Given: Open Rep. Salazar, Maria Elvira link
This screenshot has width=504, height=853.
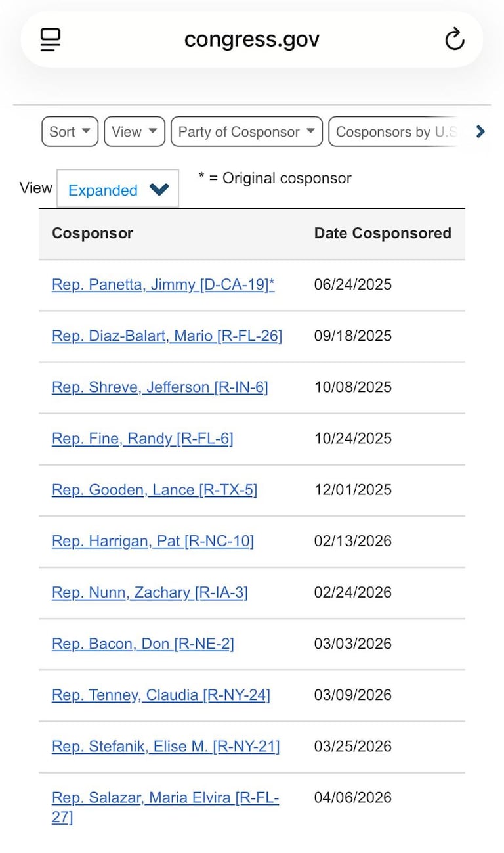Looking at the screenshot, I should pos(165,797).
